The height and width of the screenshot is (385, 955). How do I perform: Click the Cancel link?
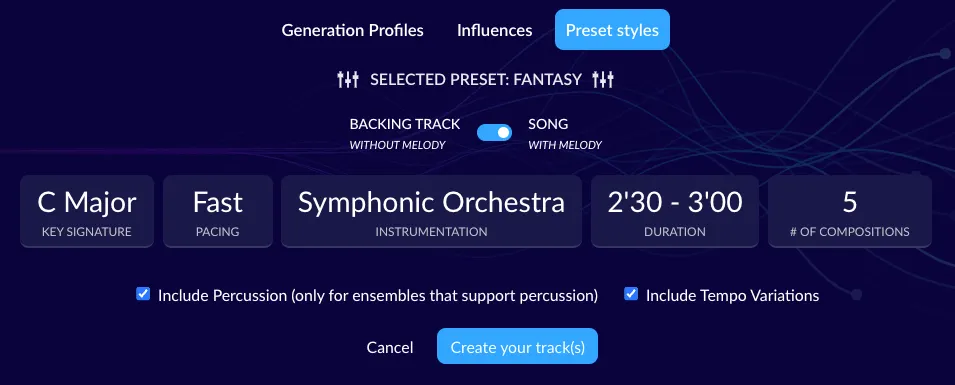pos(390,347)
